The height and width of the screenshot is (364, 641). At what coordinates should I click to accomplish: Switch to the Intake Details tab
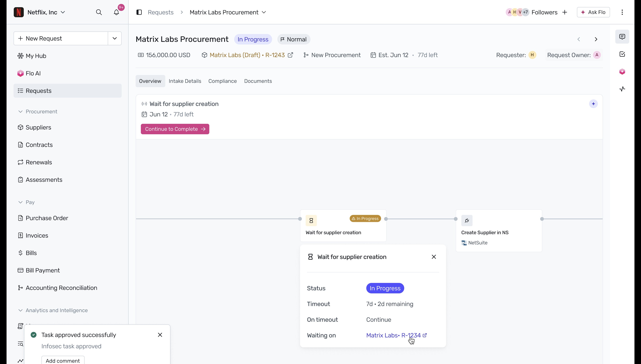click(185, 81)
